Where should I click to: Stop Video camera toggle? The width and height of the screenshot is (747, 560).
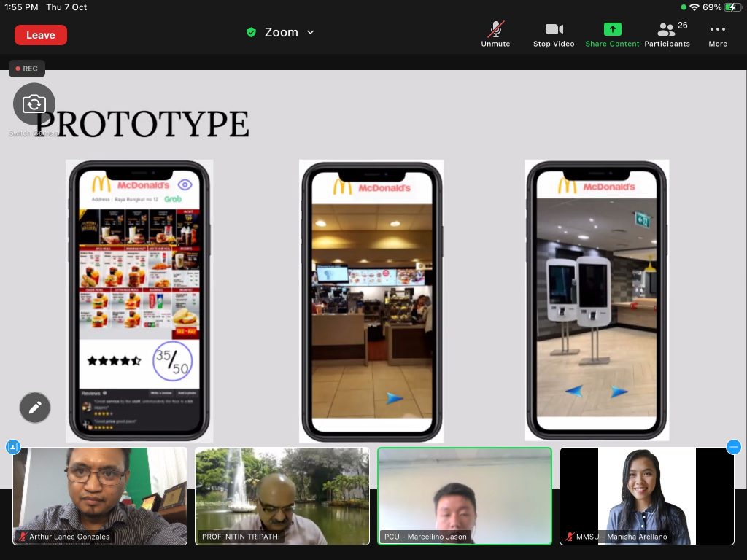point(554,34)
